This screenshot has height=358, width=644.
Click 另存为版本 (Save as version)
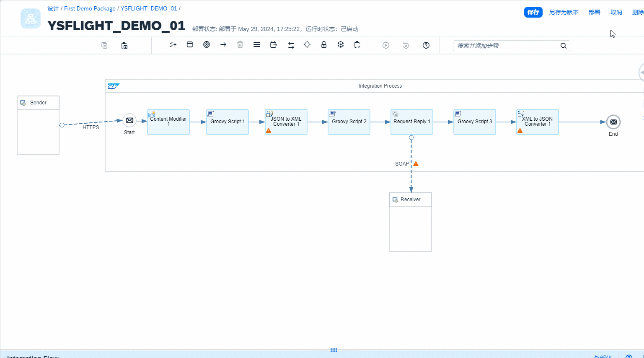coord(564,12)
